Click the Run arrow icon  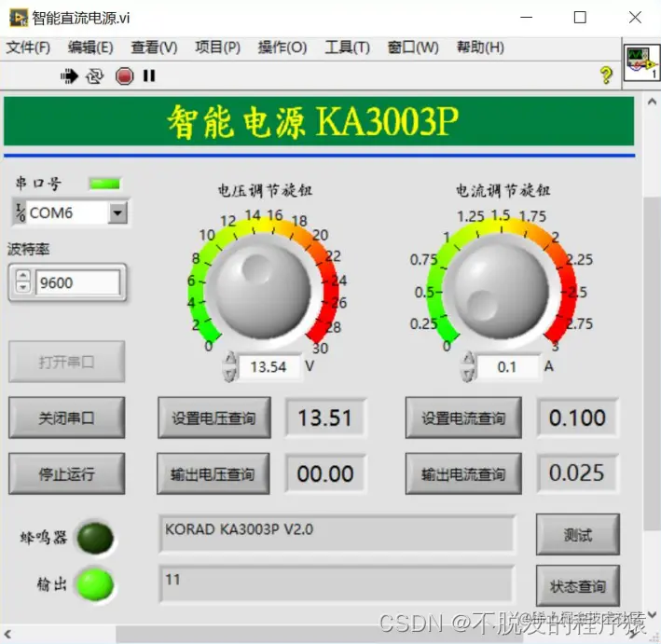69,76
